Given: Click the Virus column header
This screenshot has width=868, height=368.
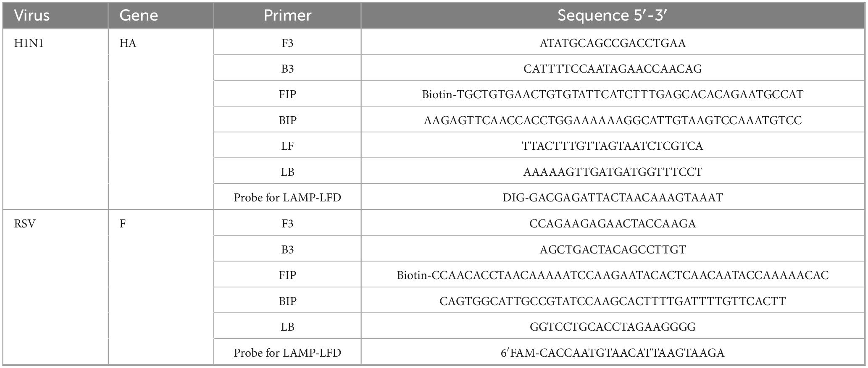Looking at the screenshot, I should [32, 16].
